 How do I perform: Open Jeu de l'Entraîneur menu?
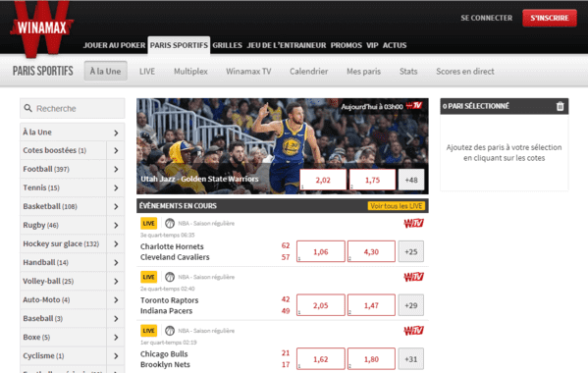coord(287,45)
